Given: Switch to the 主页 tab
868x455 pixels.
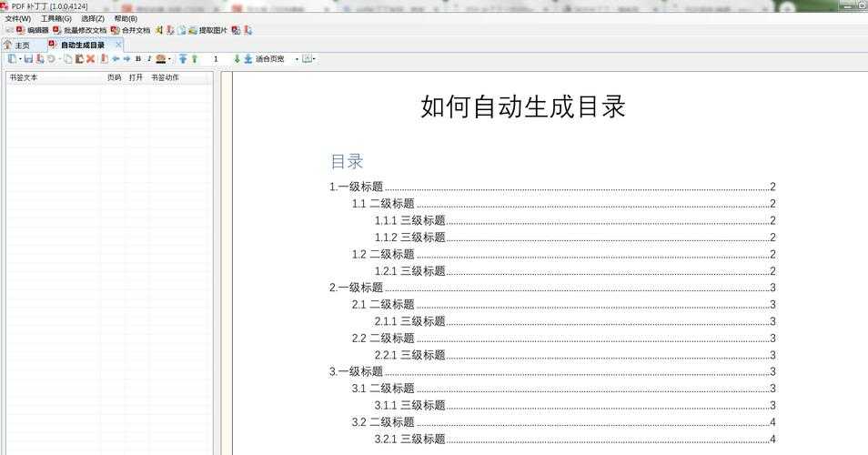Looking at the screenshot, I should coord(22,45).
